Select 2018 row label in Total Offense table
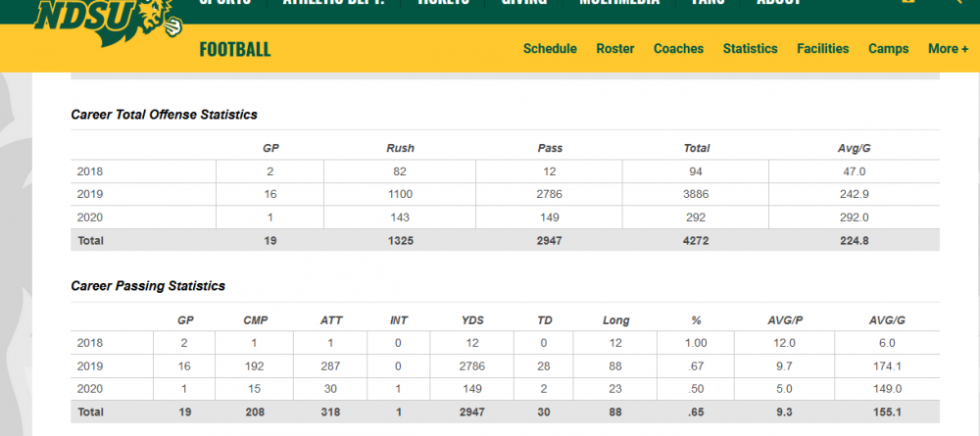 [89, 171]
